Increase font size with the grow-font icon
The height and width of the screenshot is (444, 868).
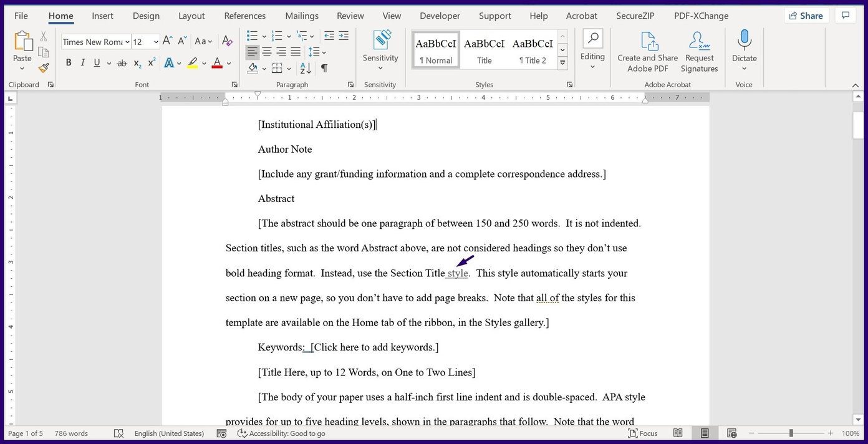[167, 41]
